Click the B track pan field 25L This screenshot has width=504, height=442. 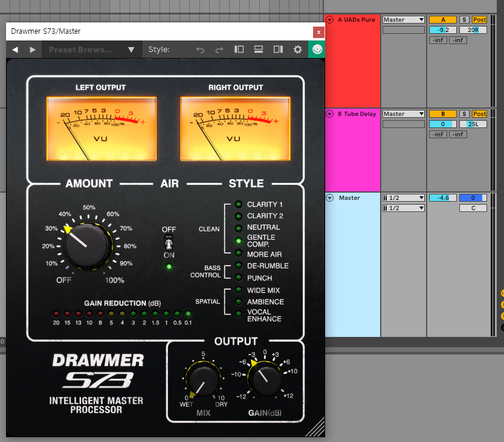(473, 124)
